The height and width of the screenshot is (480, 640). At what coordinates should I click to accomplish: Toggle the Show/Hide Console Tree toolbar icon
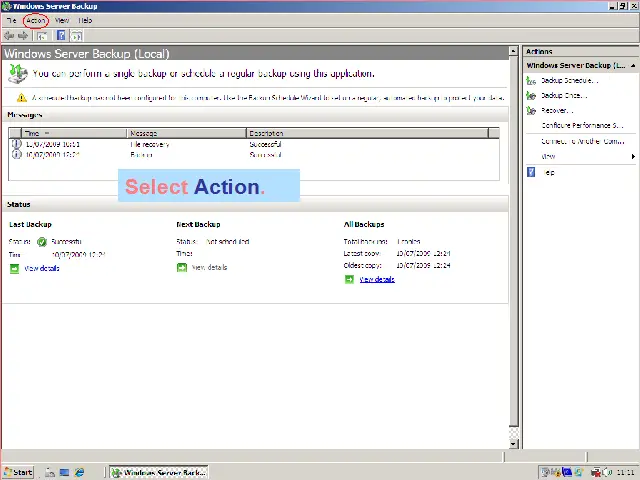click(42, 36)
